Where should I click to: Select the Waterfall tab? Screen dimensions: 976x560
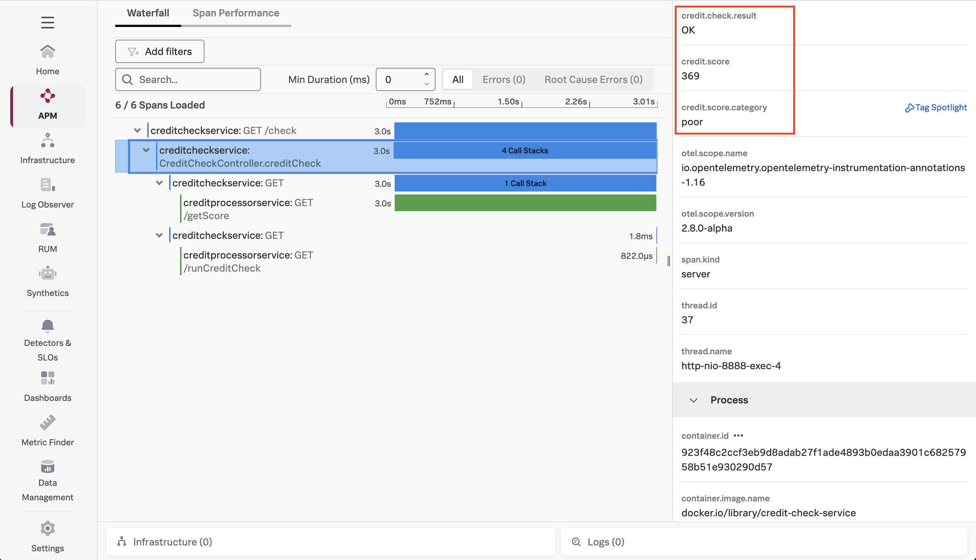click(148, 13)
